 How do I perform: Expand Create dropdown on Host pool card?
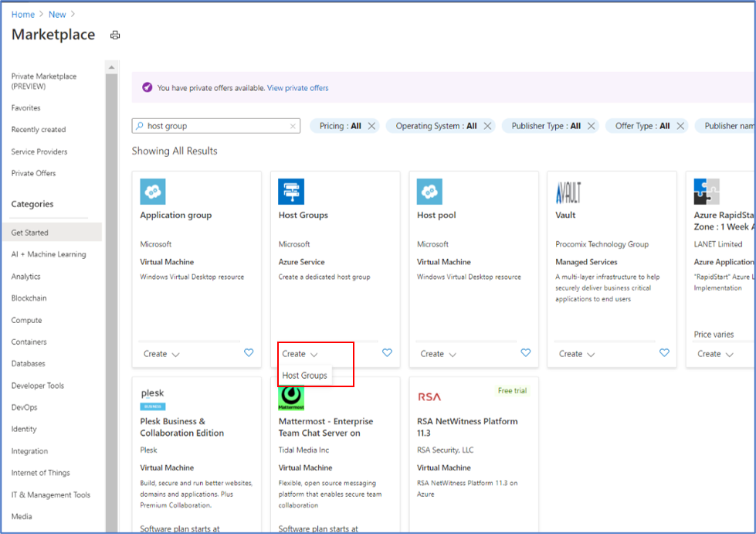439,354
